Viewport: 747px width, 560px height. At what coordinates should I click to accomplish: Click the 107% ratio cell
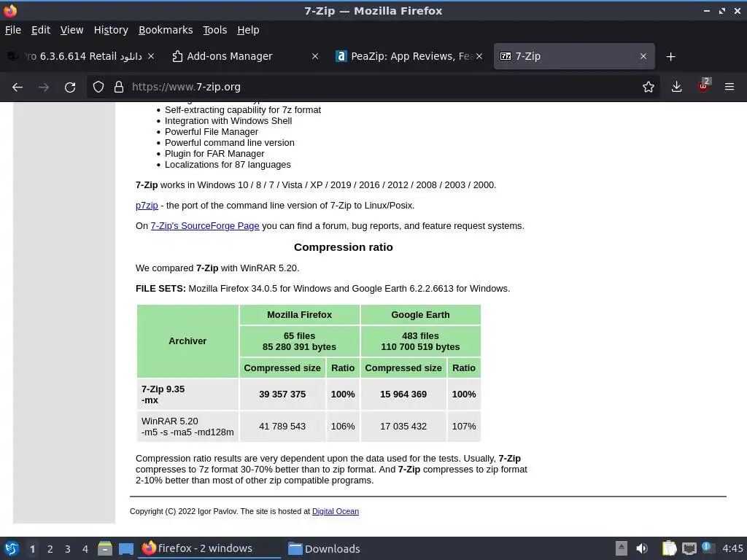[x=464, y=426]
